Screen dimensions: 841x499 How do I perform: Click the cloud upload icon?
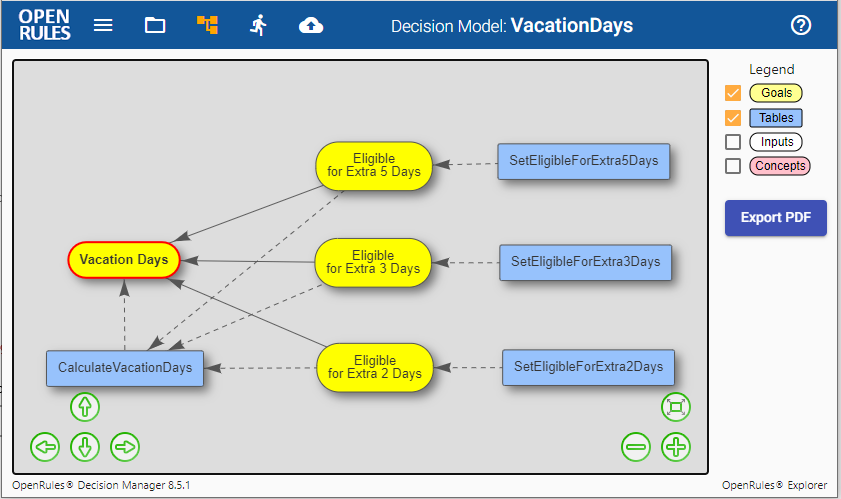(x=311, y=25)
